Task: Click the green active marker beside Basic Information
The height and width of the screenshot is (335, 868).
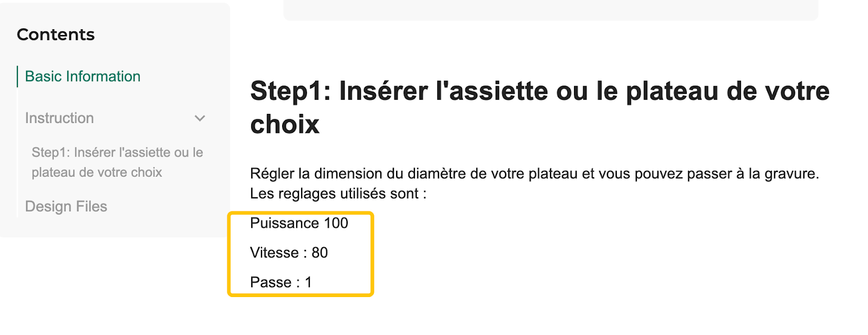Action: 17,76
